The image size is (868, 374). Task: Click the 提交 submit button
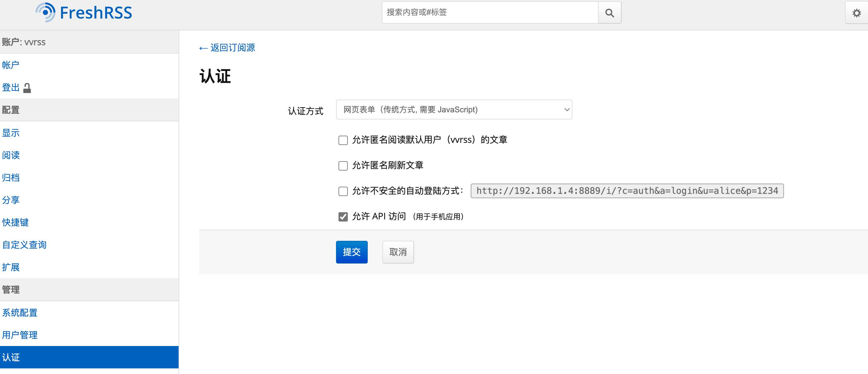(352, 252)
